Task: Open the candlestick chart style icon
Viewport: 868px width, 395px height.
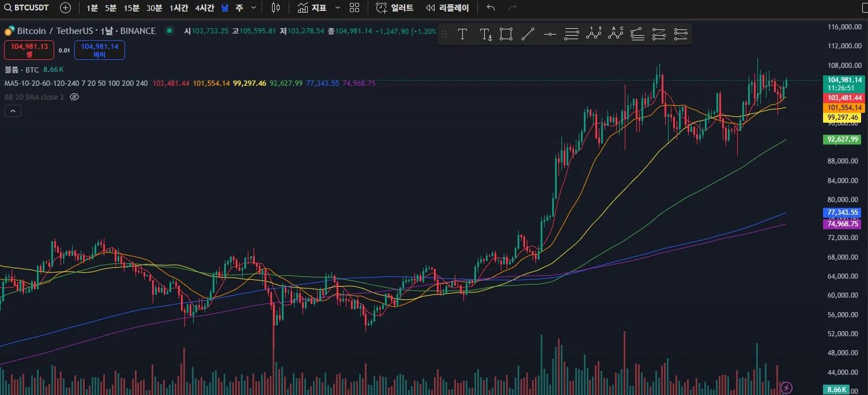Action: pos(276,8)
